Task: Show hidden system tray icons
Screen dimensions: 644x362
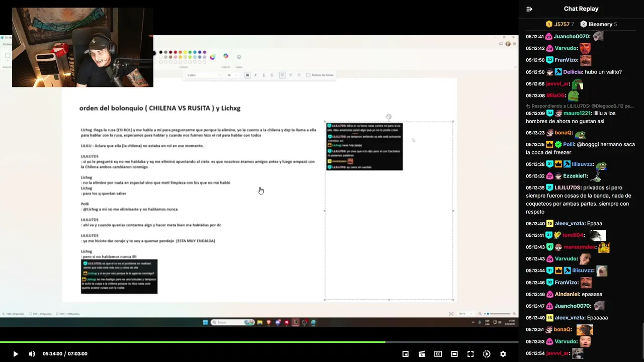Action: point(473,322)
